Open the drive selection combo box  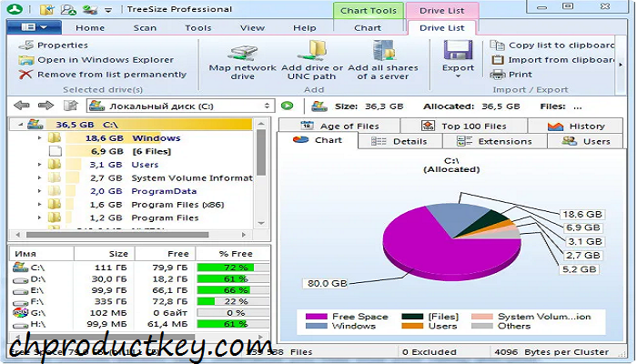click(180, 106)
